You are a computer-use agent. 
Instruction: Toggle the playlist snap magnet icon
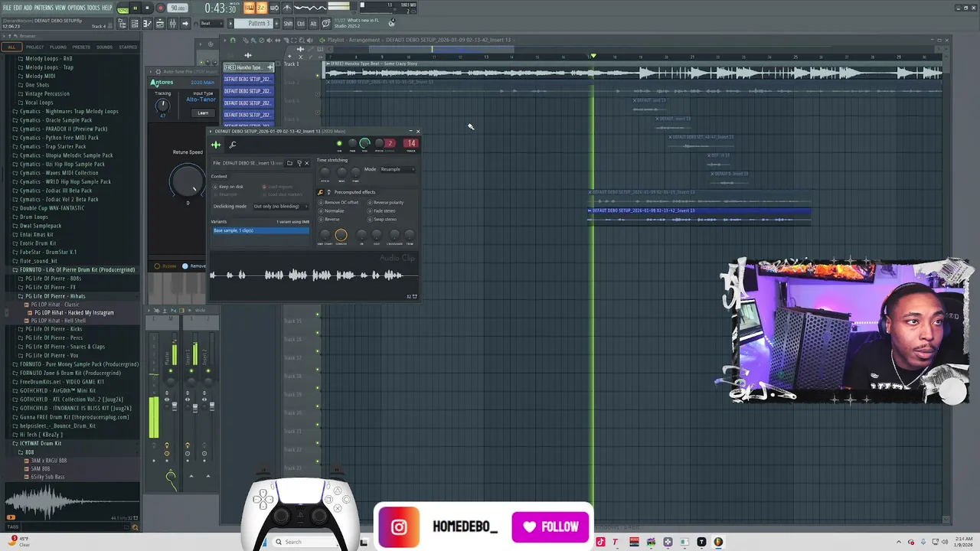point(233,40)
